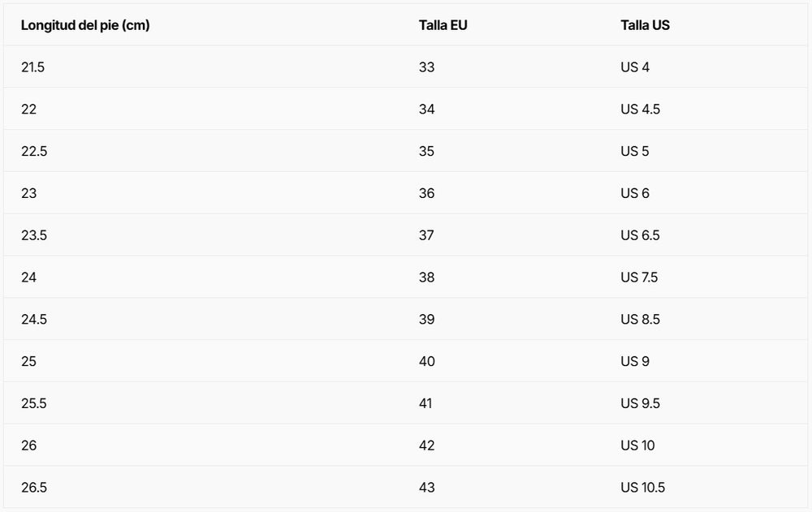The image size is (812, 512).
Task: Click the 26 cm foot length cell
Action: coord(29,445)
